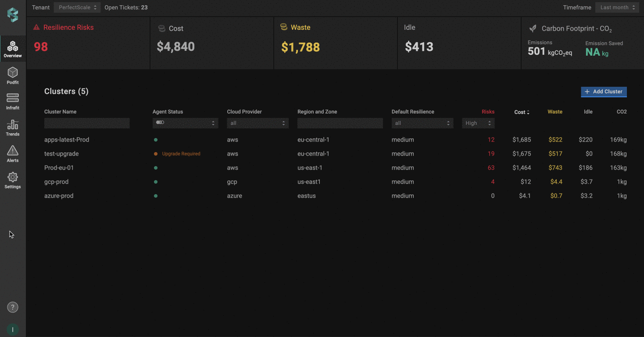
Task: Go to Trends chart icon
Action: coord(13,124)
